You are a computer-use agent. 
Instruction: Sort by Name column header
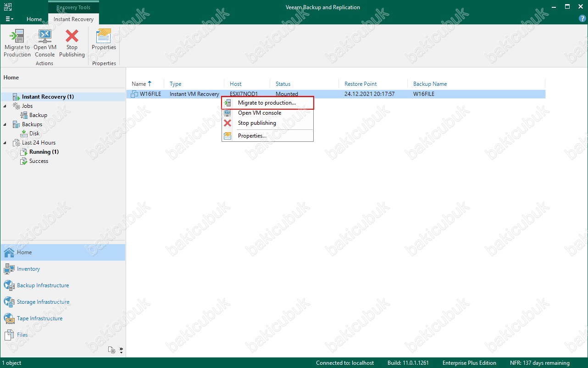click(139, 84)
